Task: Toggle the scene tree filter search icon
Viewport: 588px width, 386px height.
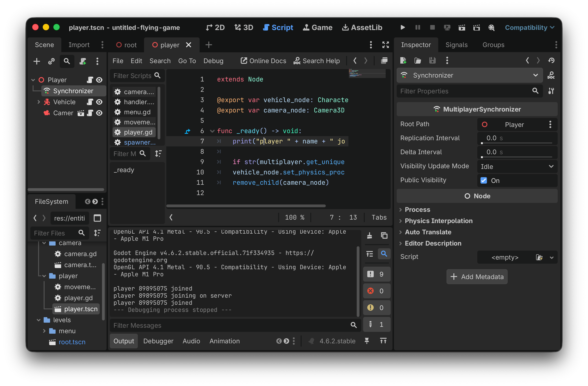Action: coord(67,61)
